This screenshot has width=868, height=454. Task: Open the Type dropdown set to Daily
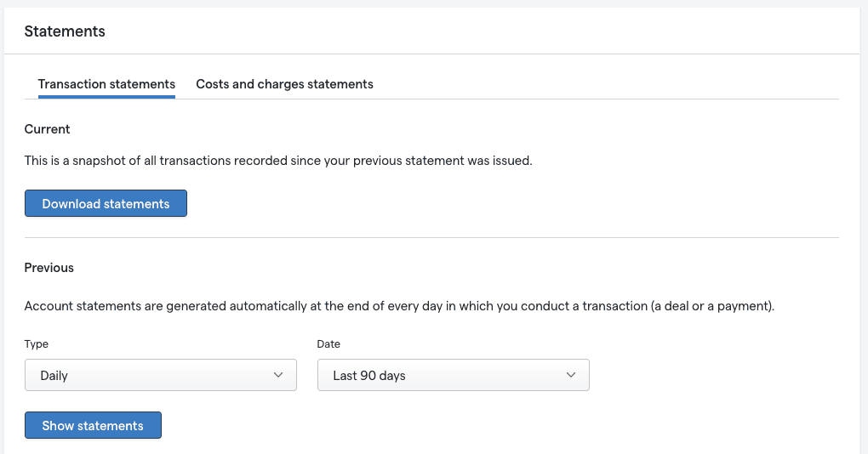(161, 375)
